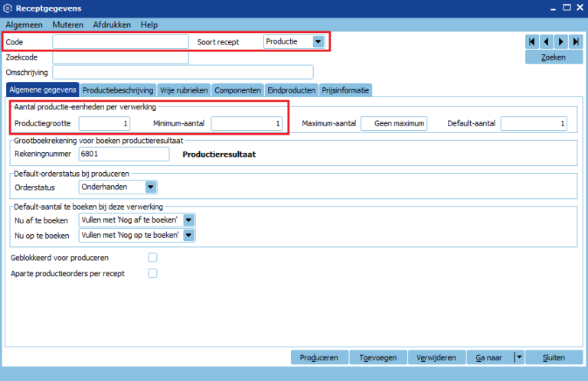
Task: Open the Soort recept dropdown
Action: click(318, 41)
